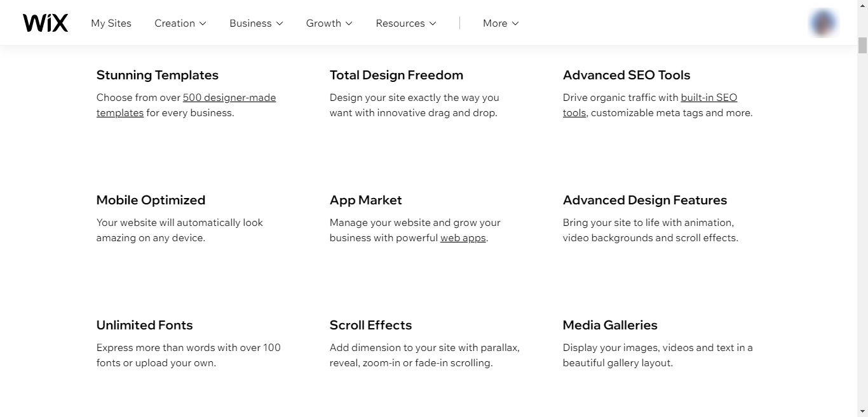Screen dimensions: 868x417
Task: Click the Unlimited Fonts heading
Action: point(145,325)
